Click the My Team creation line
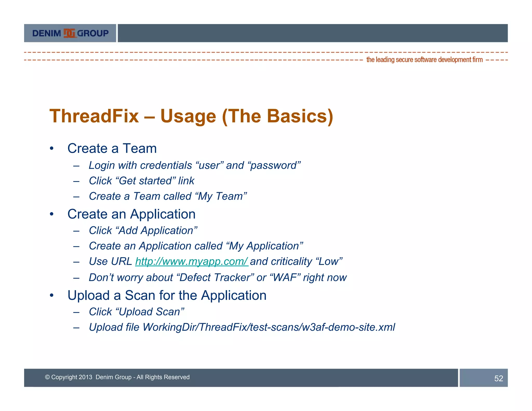 coord(168,196)
